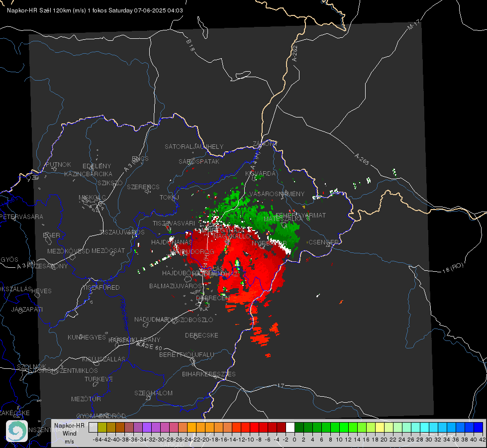
Task: Click the A-265 road label
Action: pos(362,159)
